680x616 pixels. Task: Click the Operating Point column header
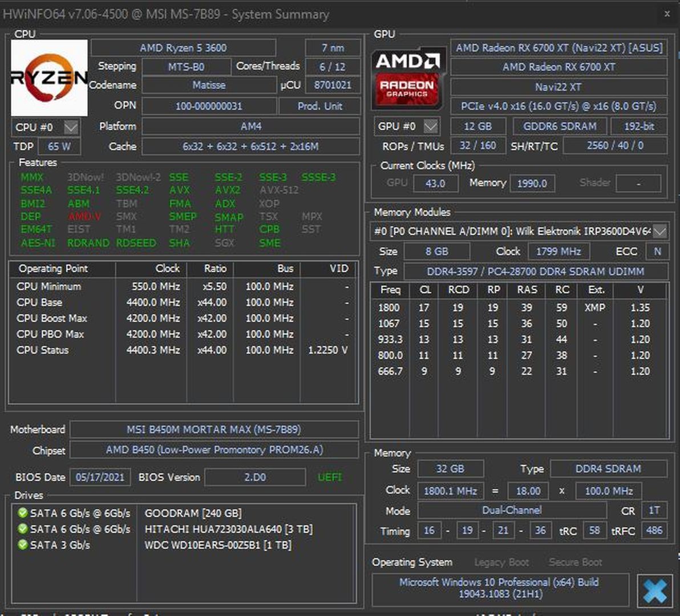62,269
